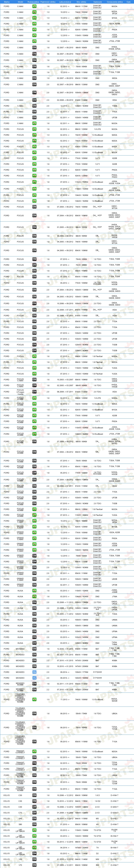The width and height of the screenshot is (134, 868).
Task: Click the hybrid Hy icon in the MONDEO 140kW / 190KM row
Action: coord(34,678)
